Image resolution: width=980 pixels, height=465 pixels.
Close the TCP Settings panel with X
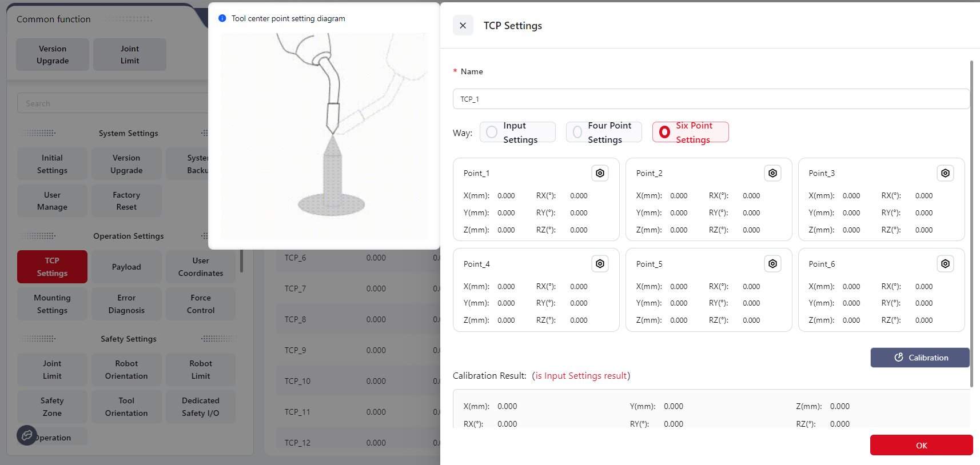(x=463, y=25)
